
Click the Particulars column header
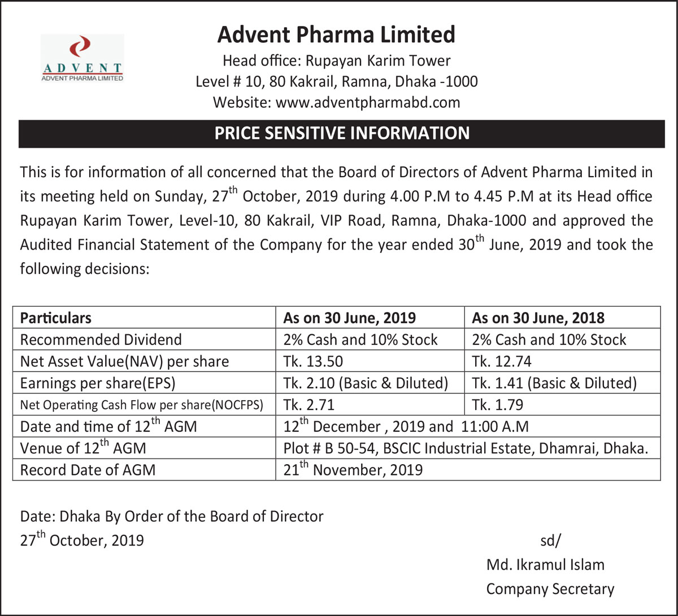(x=55, y=318)
